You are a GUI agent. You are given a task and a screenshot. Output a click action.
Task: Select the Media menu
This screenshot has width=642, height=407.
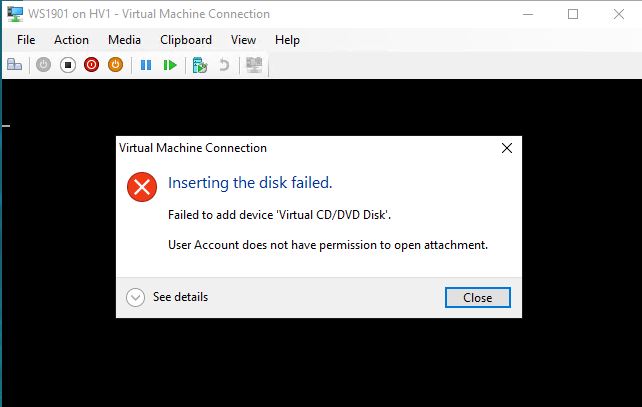click(124, 40)
